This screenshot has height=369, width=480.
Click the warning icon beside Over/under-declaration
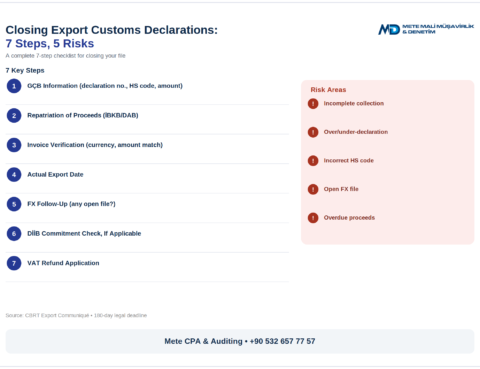(313, 132)
